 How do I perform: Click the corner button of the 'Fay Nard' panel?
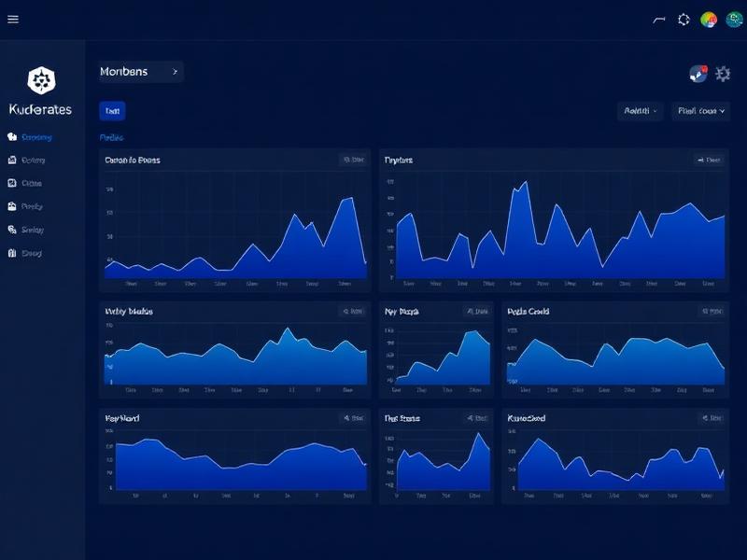354,418
